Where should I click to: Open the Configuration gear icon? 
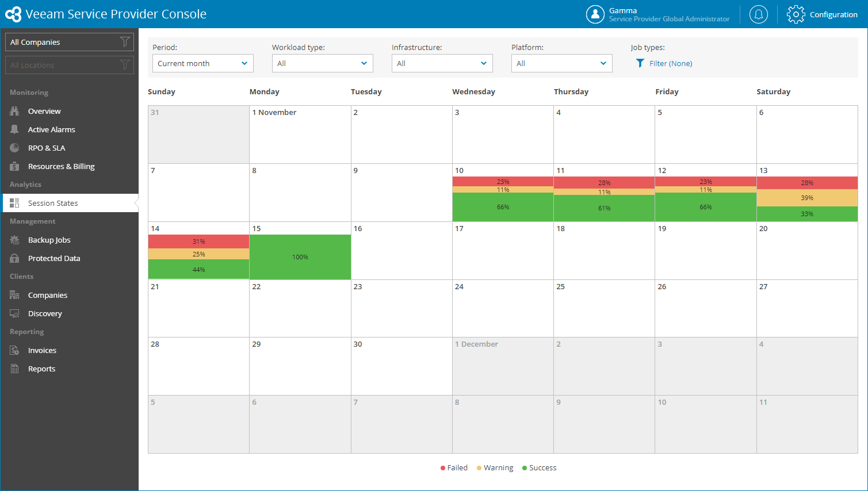point(796,14)
